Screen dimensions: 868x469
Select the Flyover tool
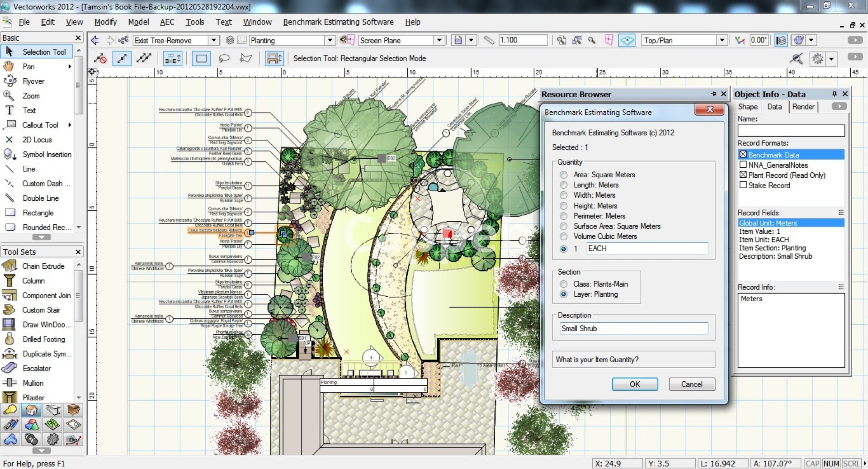tap(33, 81)
